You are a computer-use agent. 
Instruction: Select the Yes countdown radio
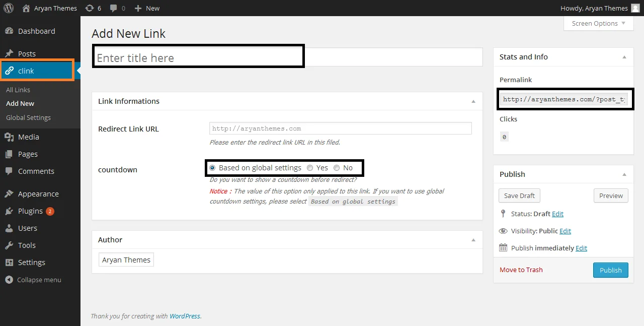310,168
